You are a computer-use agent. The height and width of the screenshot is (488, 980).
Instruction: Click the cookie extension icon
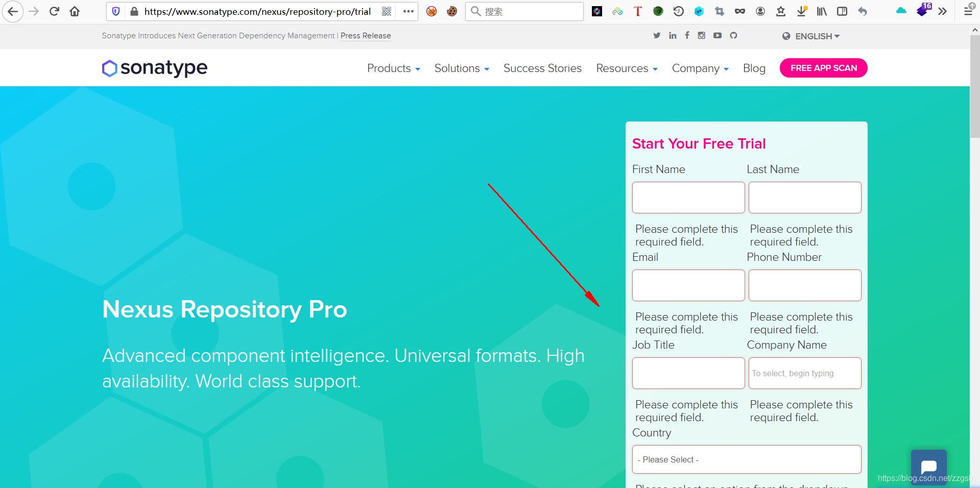click(452, 11)
